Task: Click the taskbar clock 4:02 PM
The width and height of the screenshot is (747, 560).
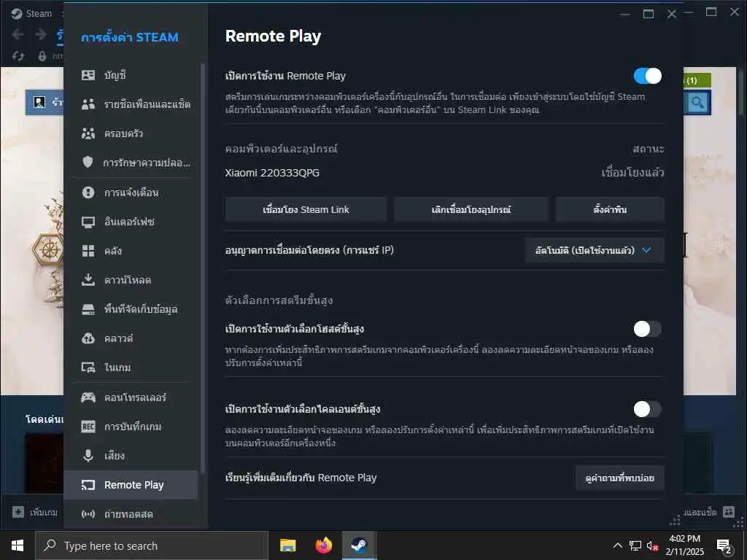Action: click(684, 545)
